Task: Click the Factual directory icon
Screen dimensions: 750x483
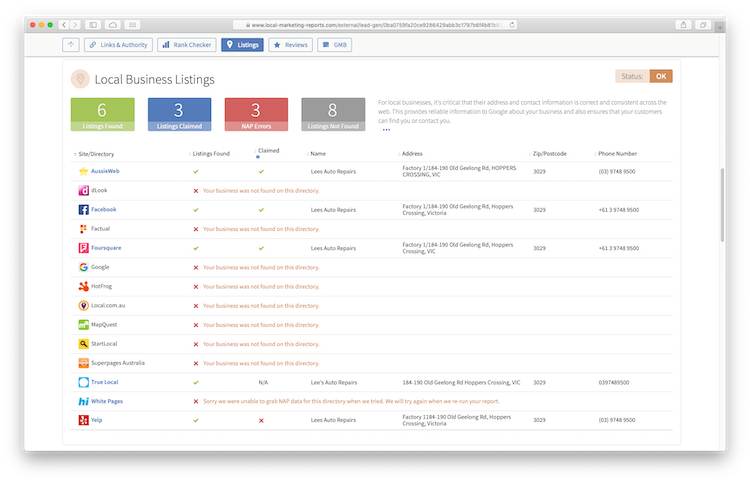Action: click(x=83, y=229)
